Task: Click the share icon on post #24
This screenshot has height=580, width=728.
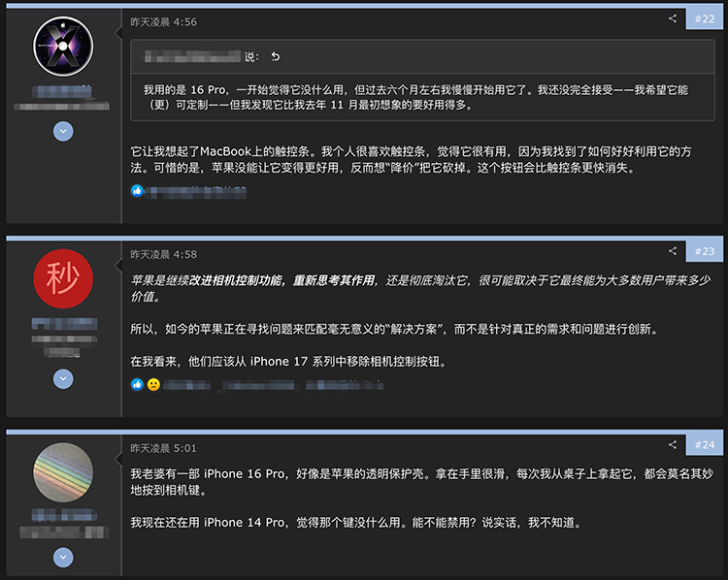Action: pos(673,445)
